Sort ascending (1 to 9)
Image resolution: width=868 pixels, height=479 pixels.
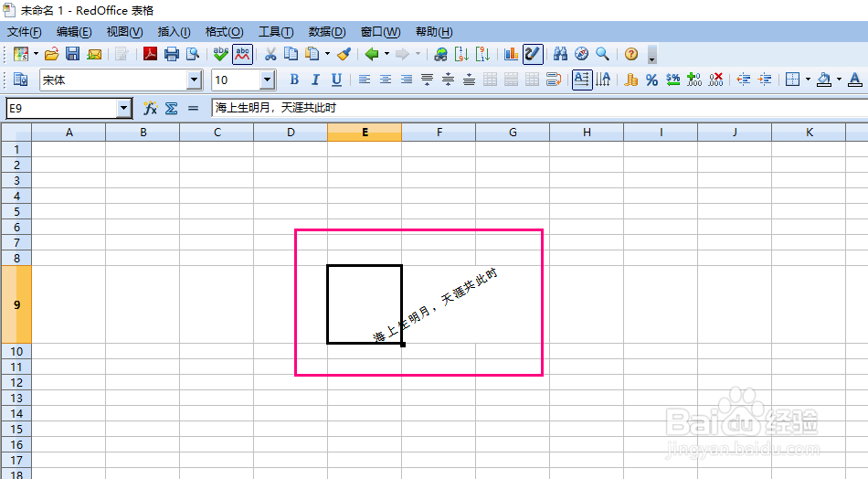tap(461, 54)
